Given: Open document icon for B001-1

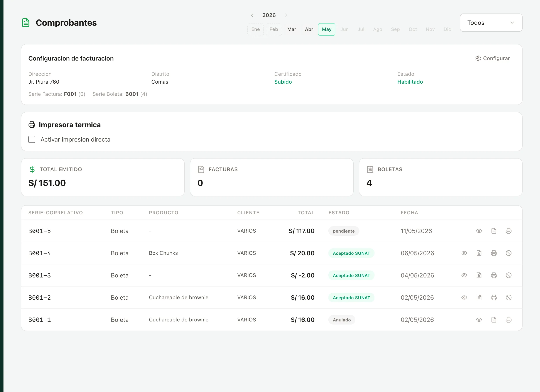Looking at the screenshot, I should tap(494, 320).
